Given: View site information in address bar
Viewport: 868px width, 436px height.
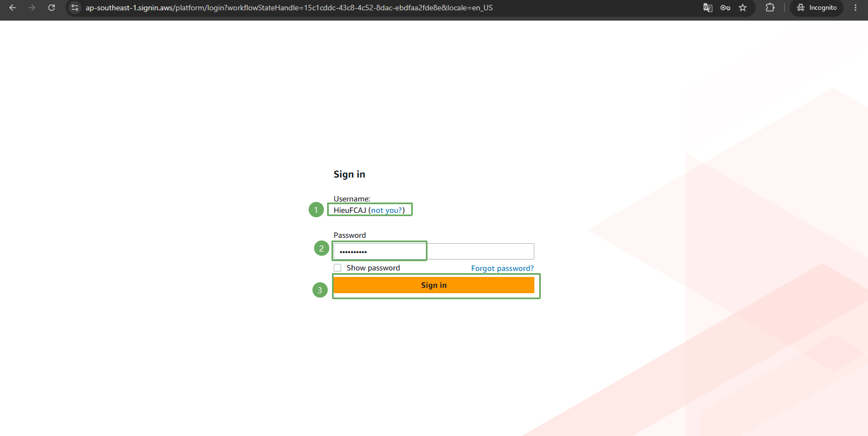Looking at the screenshot, I should 75,8.
